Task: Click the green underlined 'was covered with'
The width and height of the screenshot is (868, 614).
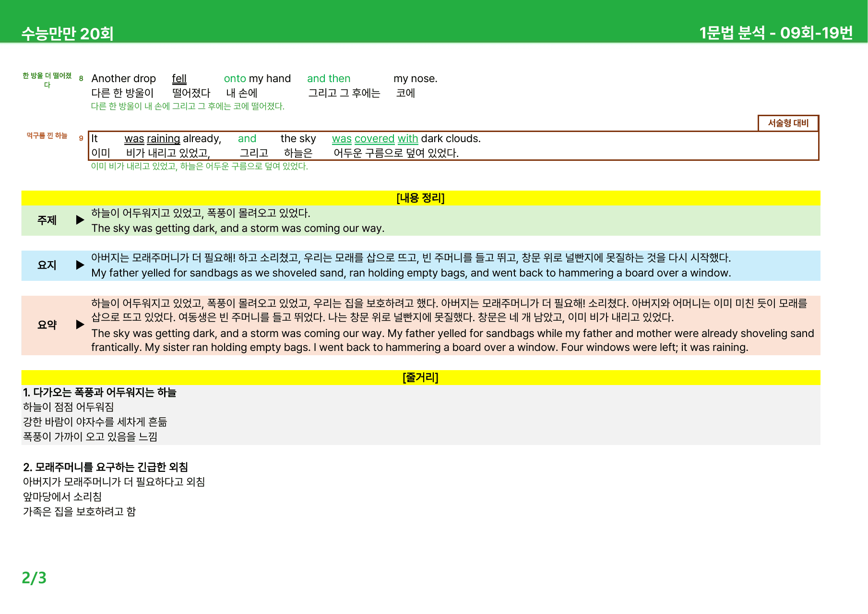Action: [x=375, y=138]
